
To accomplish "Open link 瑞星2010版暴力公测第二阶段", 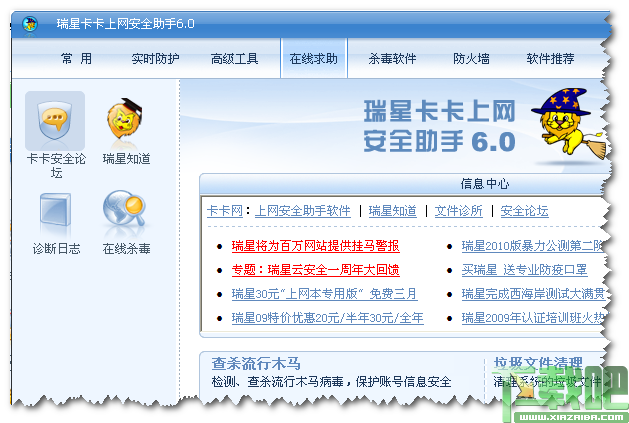I will point(532,246).
